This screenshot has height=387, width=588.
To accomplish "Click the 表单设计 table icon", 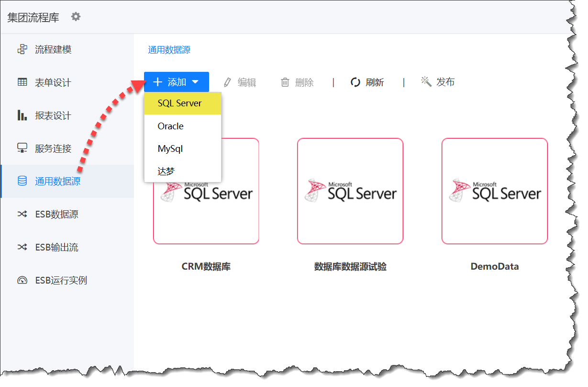I will point(22,82).
